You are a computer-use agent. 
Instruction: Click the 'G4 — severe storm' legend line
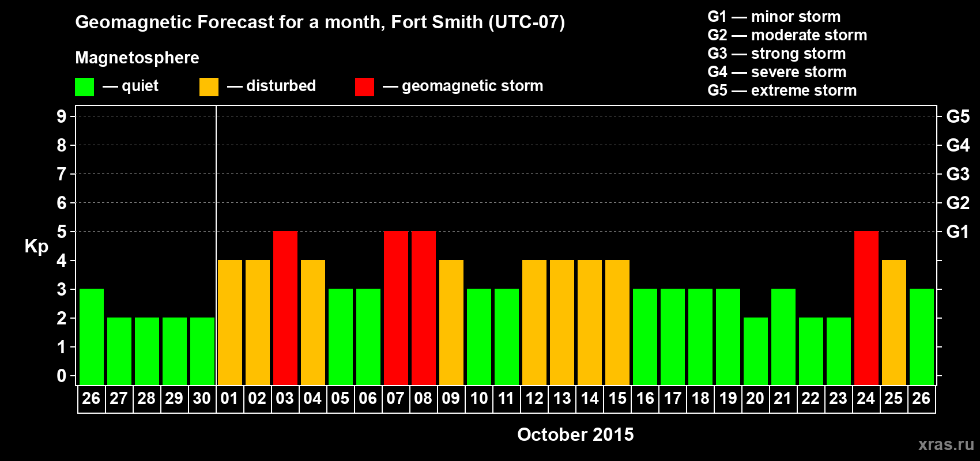[x=777, y=72]
